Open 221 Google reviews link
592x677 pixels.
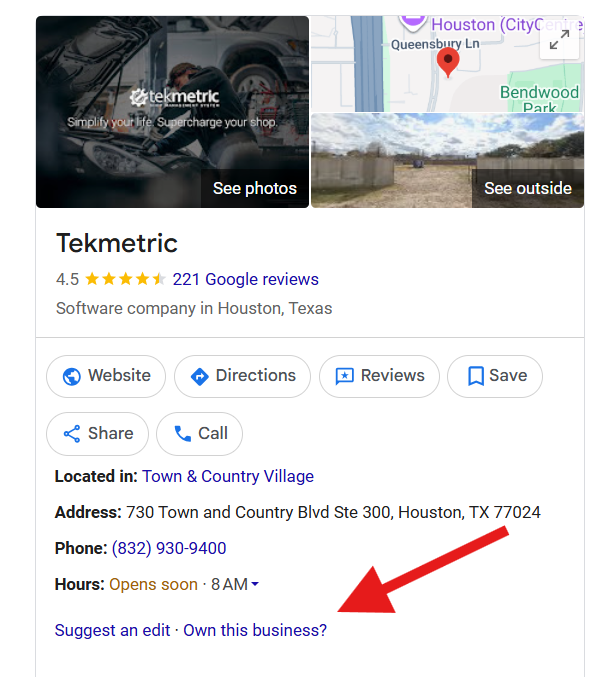(x=245, y=279)
